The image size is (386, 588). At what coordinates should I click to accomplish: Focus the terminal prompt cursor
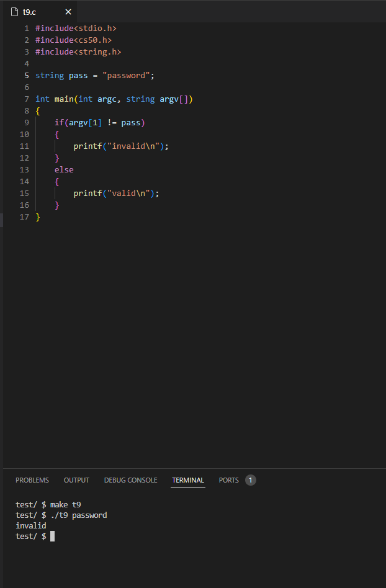point(53,537)
